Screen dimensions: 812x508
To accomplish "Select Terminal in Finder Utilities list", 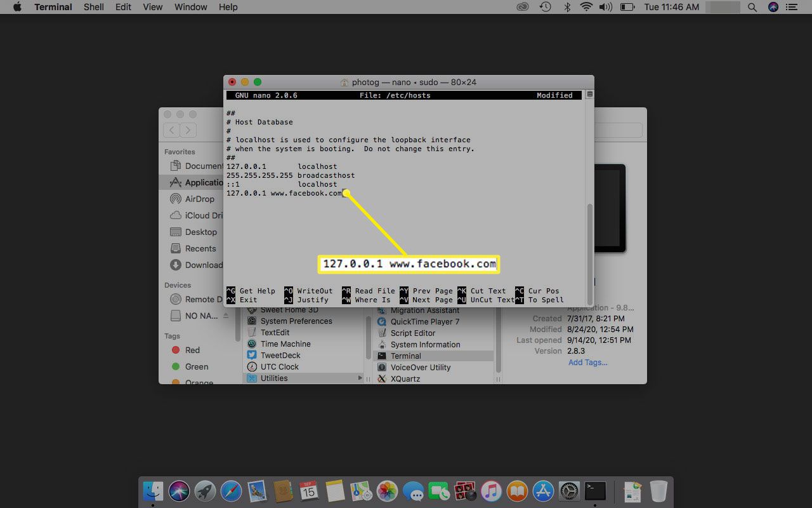I will pyautogui.click(x=433, y=356).
